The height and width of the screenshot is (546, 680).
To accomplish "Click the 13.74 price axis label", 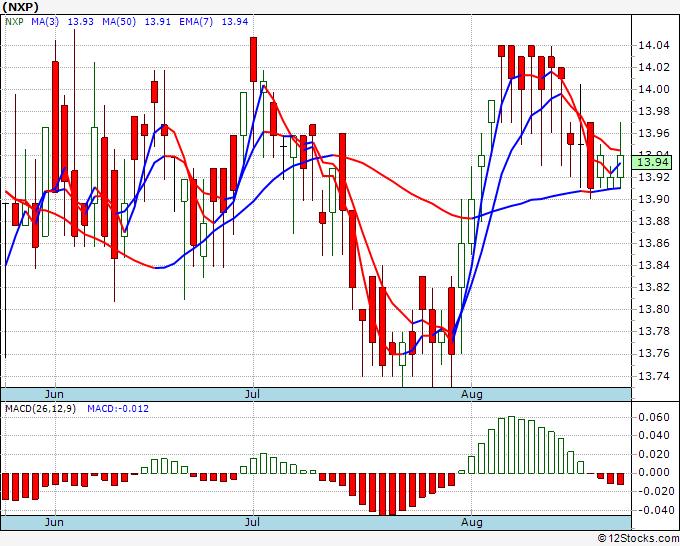I will pyautogui.click(x=653, y=376).
